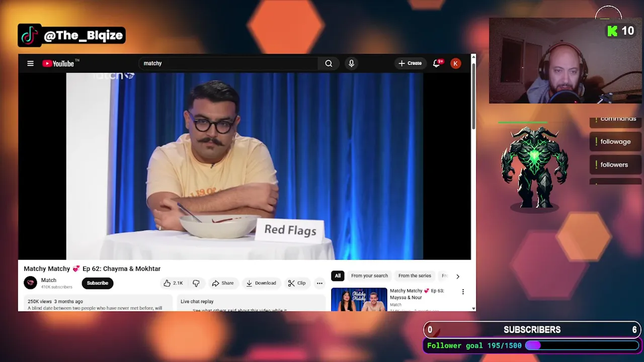
Task: Select the From the series chip
Action: (x=415, y=276)
